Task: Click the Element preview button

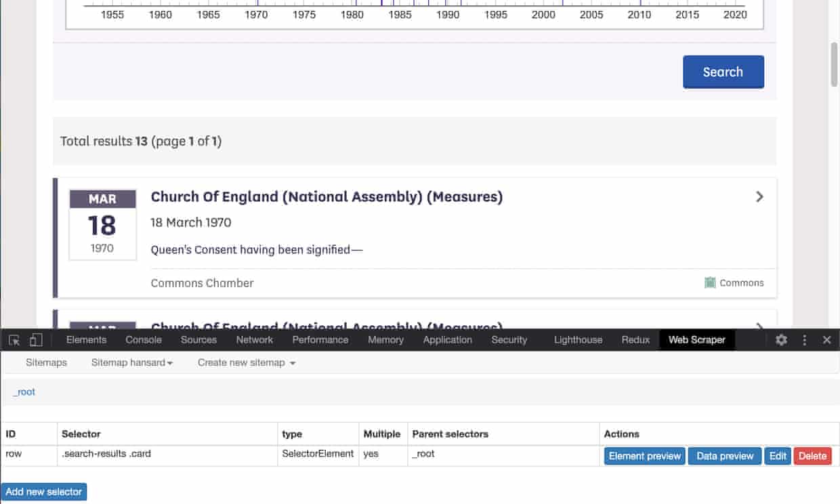Action: click(644, 456)
